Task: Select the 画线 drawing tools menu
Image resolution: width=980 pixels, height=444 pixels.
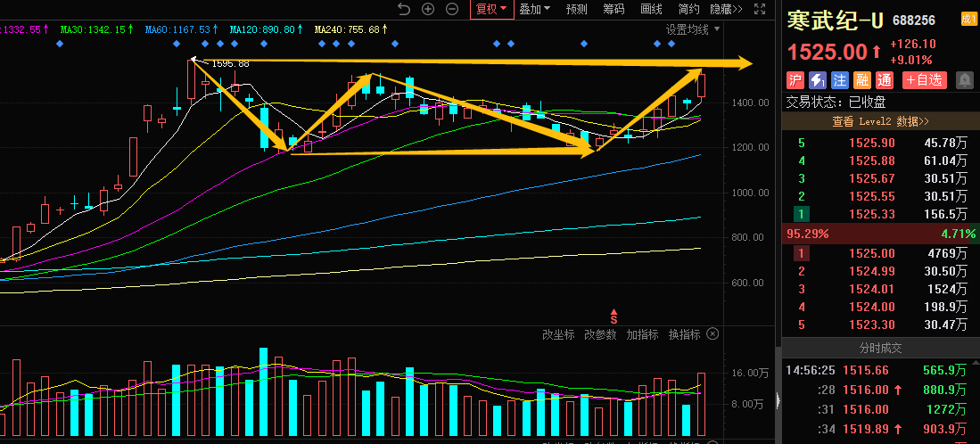Action: coord(651,10)
